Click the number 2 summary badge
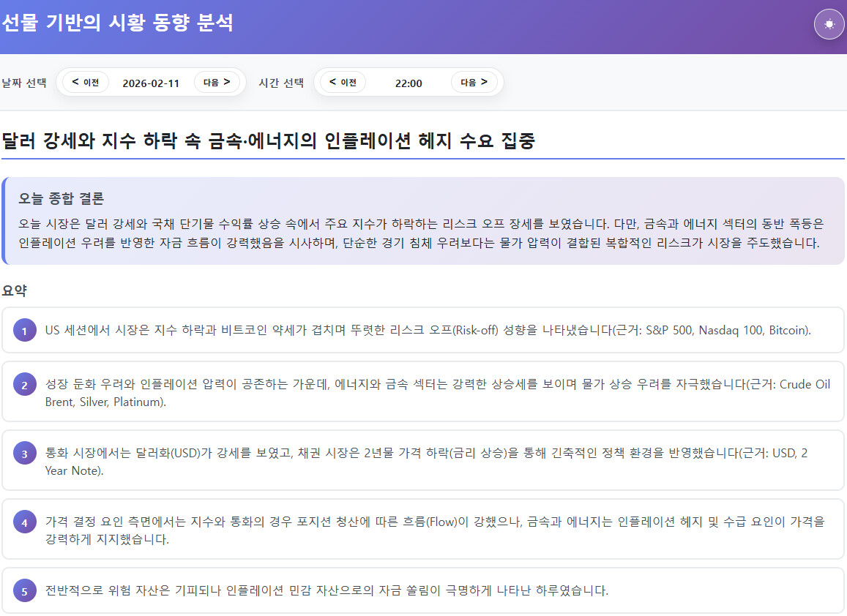The image size is (847, 616). [x=24, y=385]
